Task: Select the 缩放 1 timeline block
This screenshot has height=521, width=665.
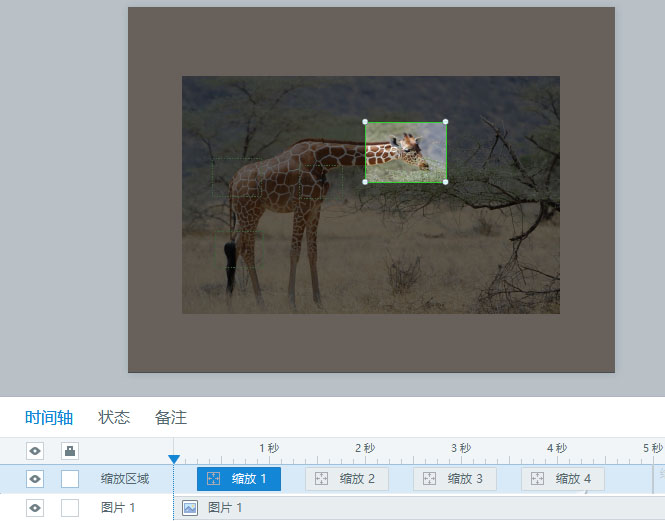Action: pyautogui.click(x=239, y=479)
